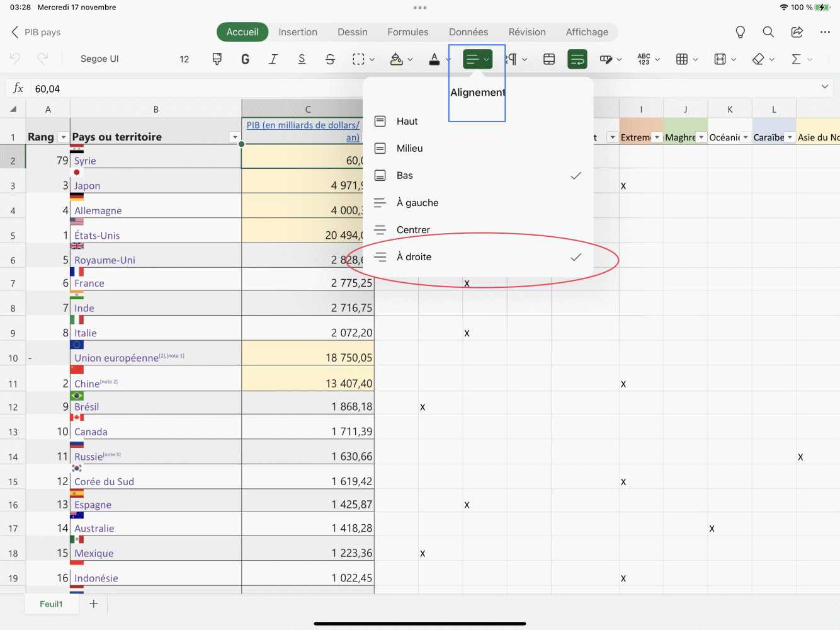
Task: Open the cell borders tool
Action: pyautogui.click(x=358, y=59)
